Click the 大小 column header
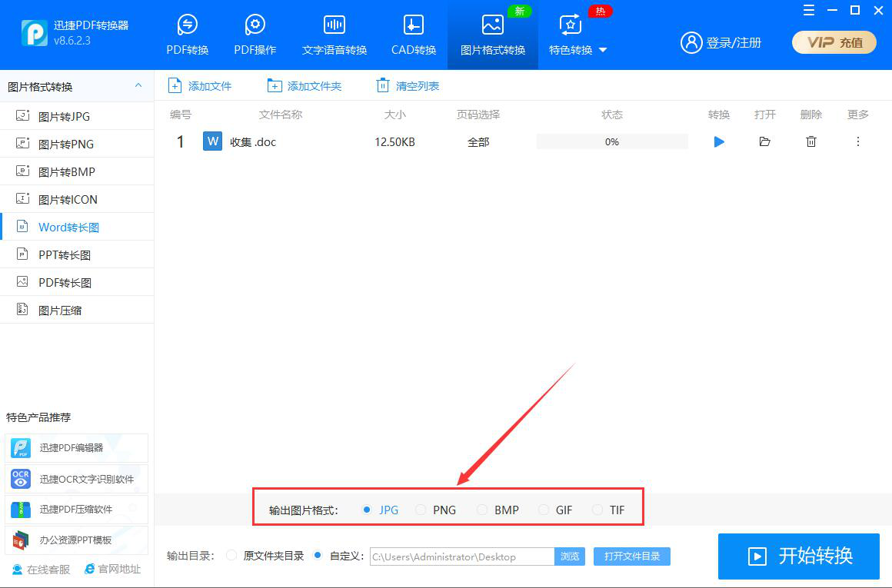Image resolution: width=892 pixels, height=588 pixels. (x=394, y=115)
